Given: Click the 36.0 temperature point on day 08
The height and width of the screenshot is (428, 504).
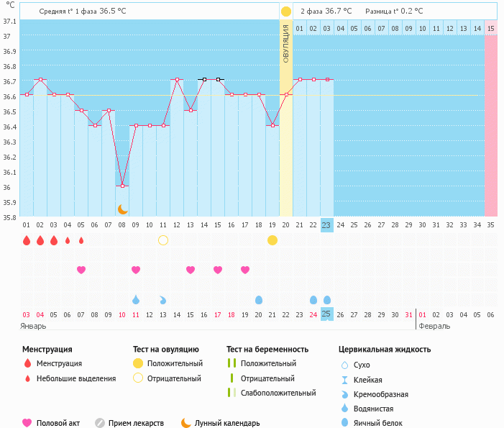Looking at the screenshot, I should pos(122,186).
